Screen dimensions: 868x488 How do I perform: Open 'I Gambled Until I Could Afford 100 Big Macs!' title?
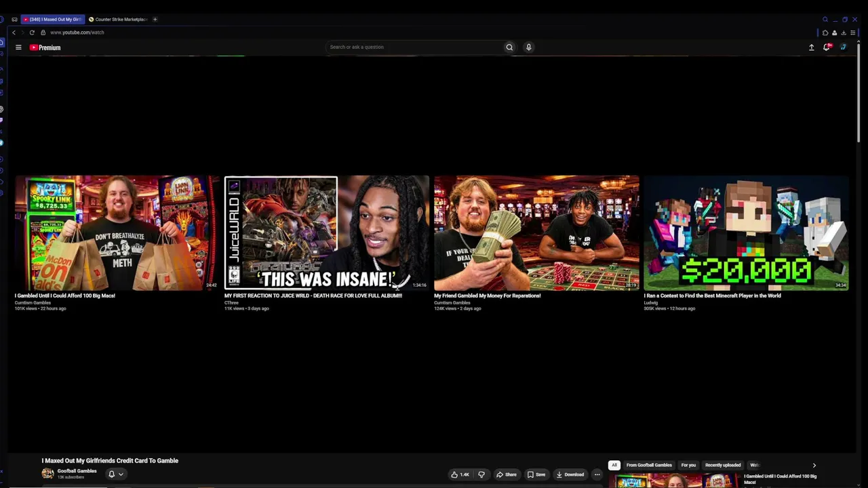pyautogui.click(x=65, y=296)
